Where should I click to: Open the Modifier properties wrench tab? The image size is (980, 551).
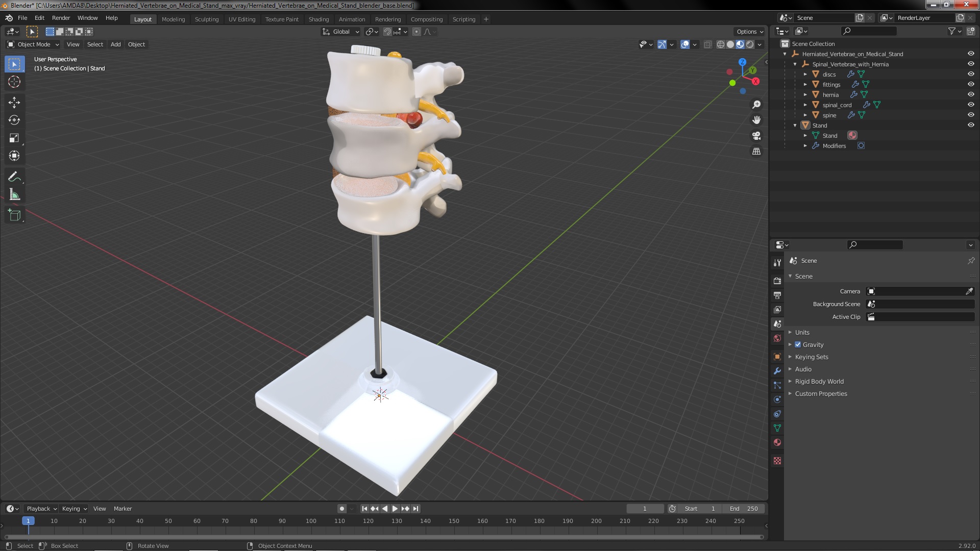point(777,371)
